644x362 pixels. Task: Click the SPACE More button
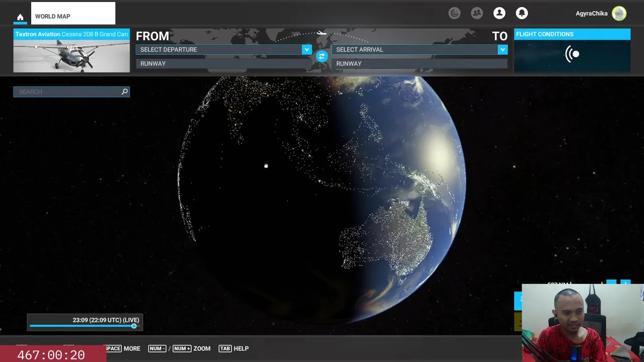(123, 348)
